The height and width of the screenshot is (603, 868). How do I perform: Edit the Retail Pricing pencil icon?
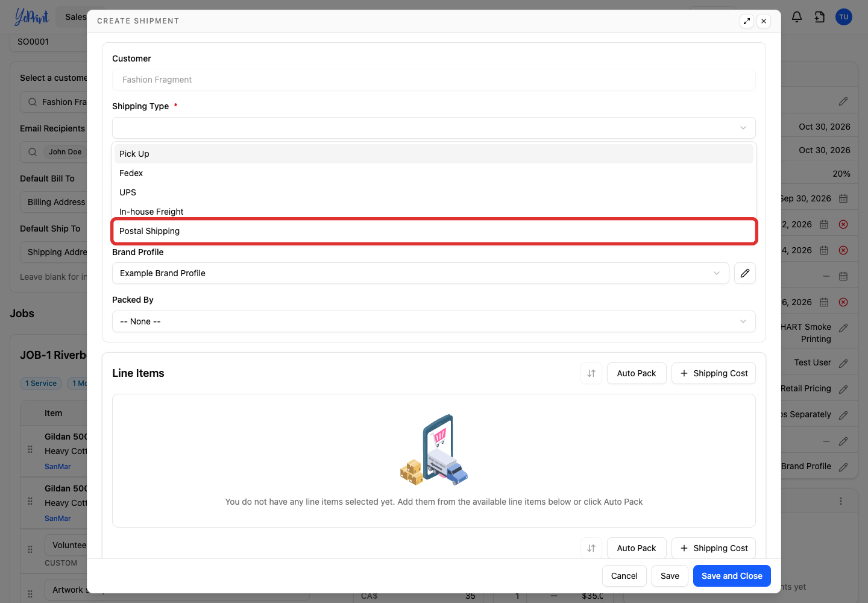[843, 389]
